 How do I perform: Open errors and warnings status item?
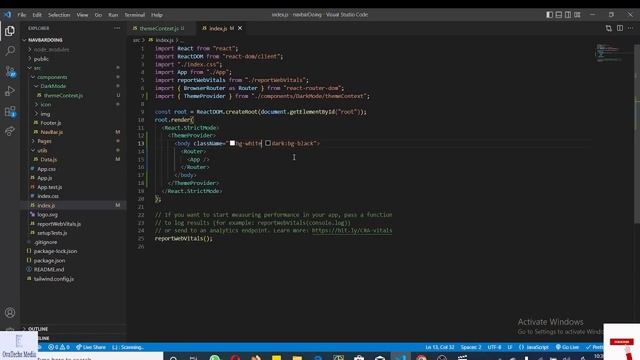tap(59, 347)
